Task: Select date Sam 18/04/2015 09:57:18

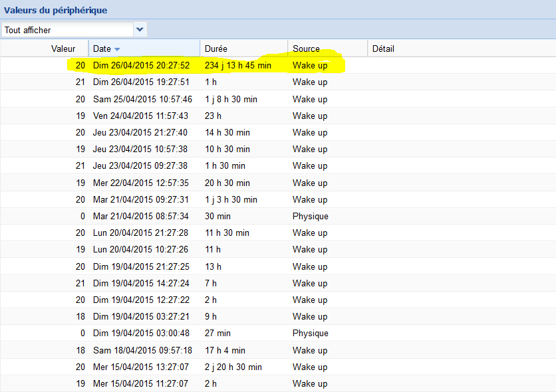Action: 142,351
